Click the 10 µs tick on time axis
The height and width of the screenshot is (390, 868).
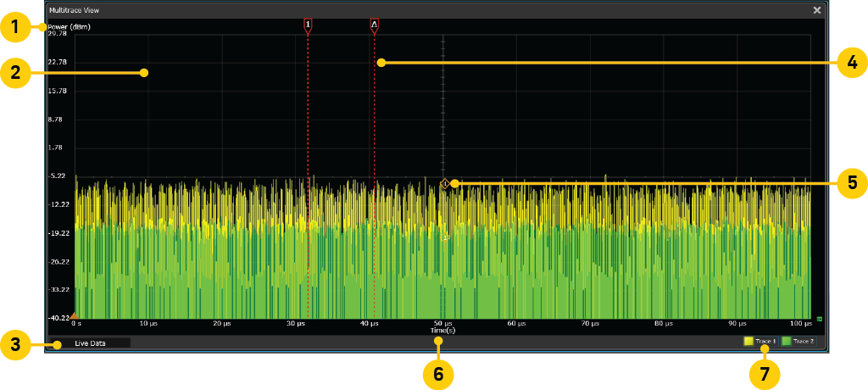(148, 323)
